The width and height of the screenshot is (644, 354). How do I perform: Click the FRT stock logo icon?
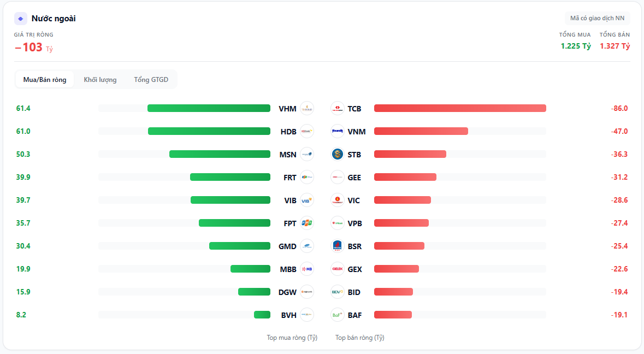point(307,178)
